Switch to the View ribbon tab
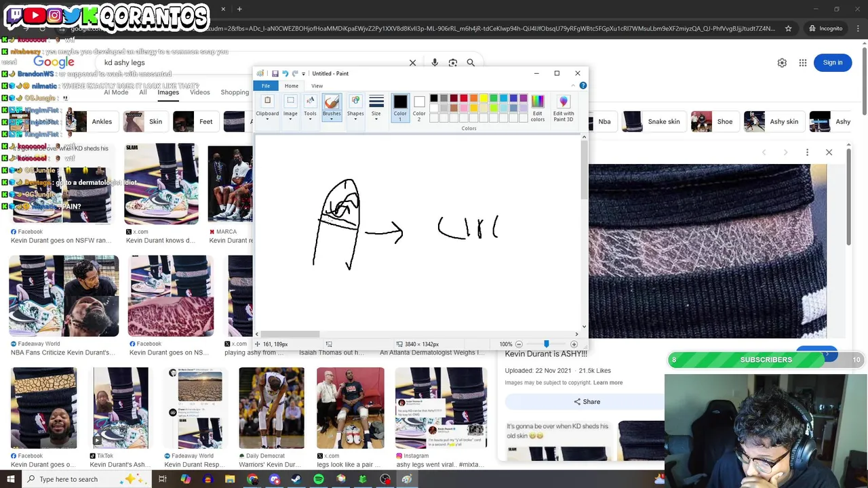This screenshot has height=488, width=868. [x=317, y=86]
